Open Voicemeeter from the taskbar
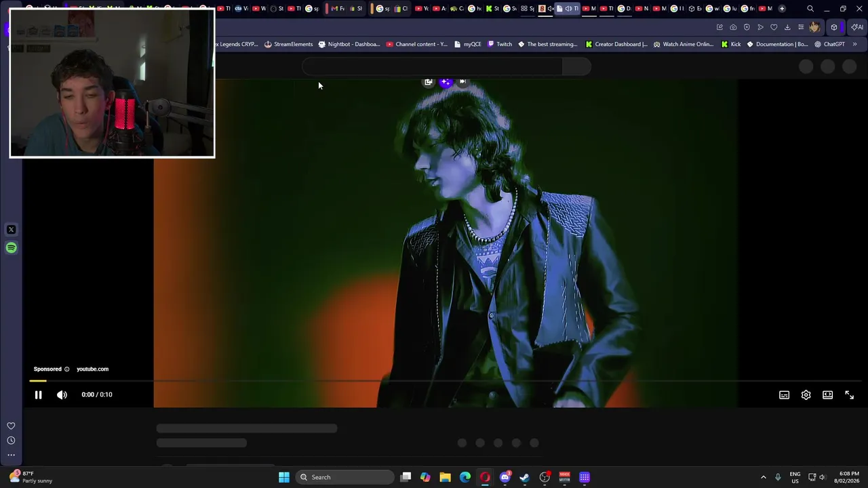Screen dimensions: 868x488 (564, 477)
